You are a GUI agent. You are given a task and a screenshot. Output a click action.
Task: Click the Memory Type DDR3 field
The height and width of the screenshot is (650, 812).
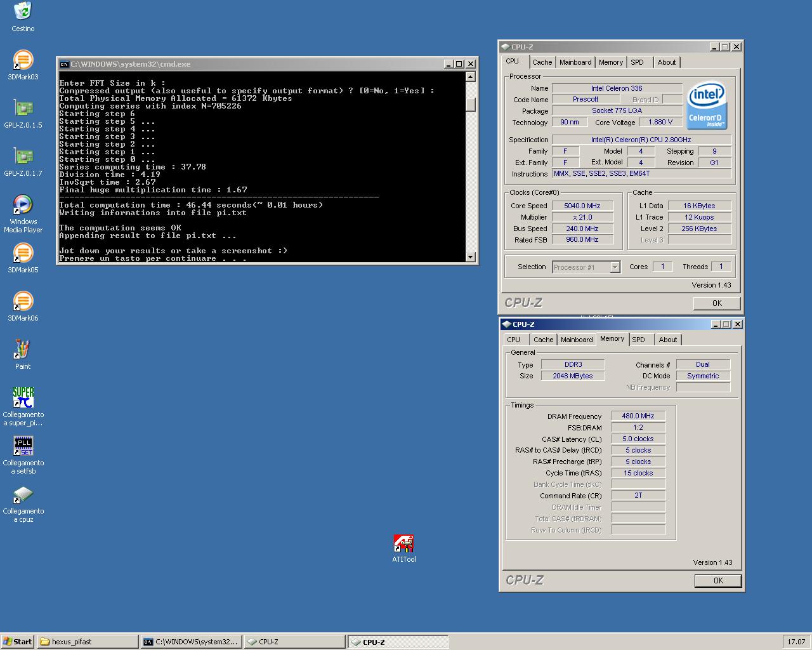point(573,364)
